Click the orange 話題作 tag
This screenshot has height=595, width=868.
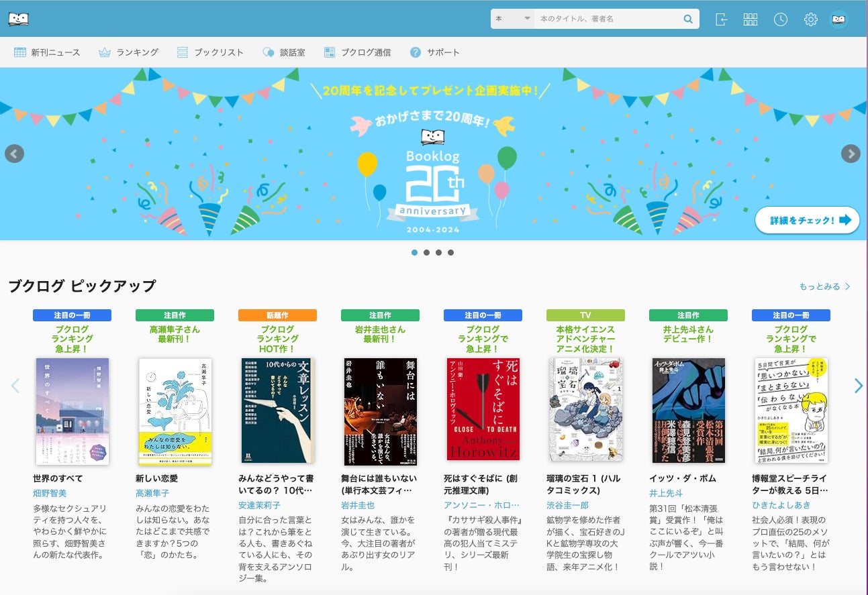tap(277, 315)
